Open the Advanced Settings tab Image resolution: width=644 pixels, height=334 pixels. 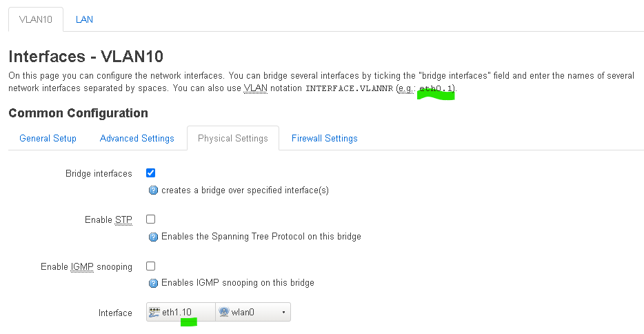(x=137, y=139)
